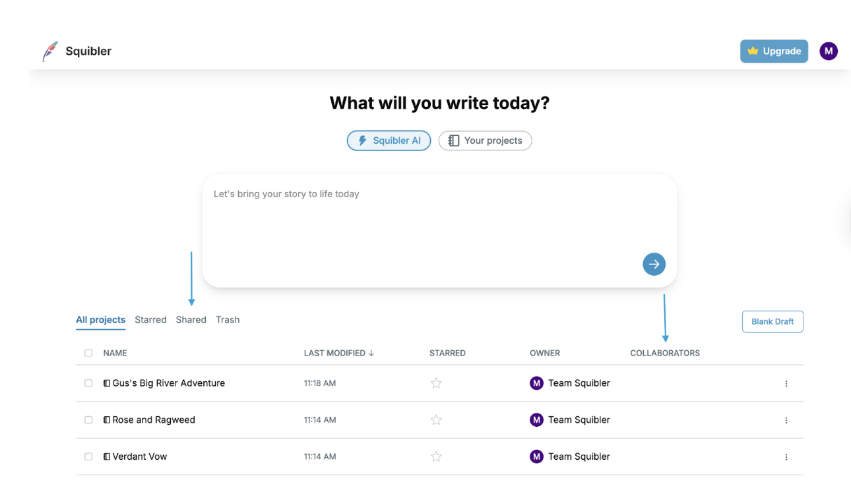
Task: Check the box for Gus's Big River Adventure
Action: click(x=88, y=383)
